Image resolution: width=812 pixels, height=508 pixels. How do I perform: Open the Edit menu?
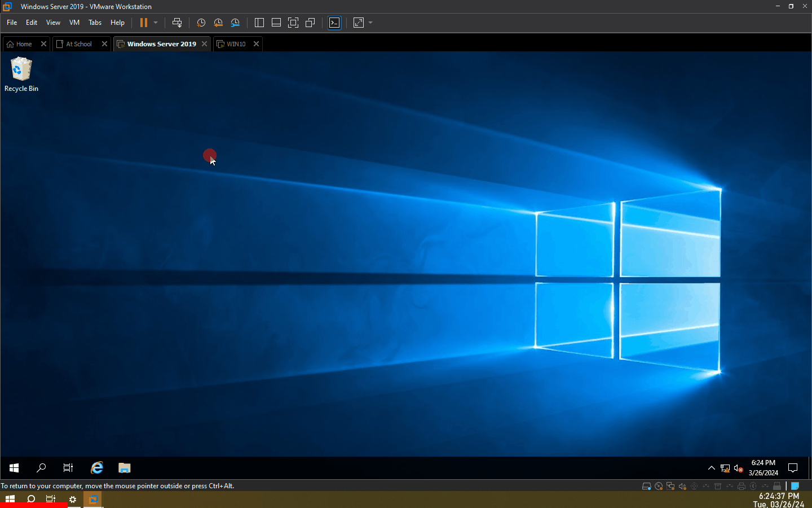pos(32,23)
